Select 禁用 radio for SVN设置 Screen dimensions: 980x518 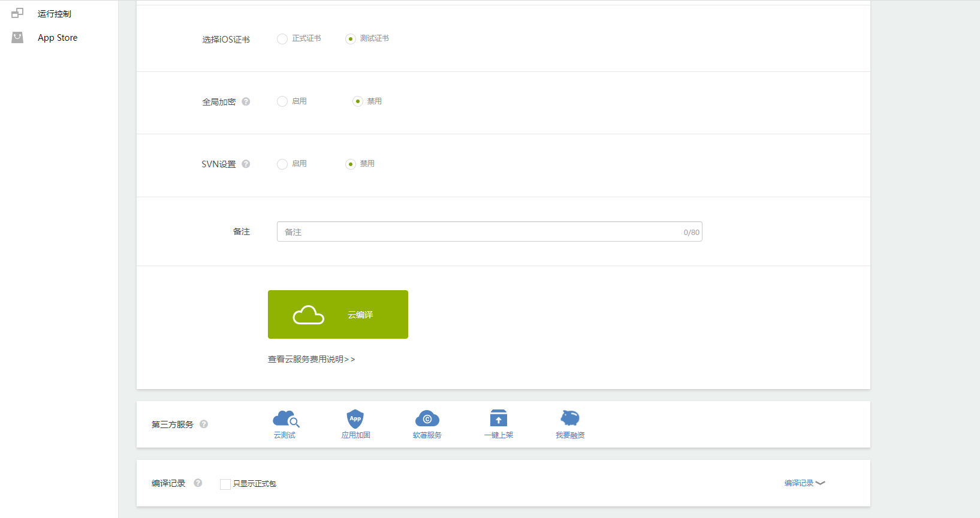(351, 164)
